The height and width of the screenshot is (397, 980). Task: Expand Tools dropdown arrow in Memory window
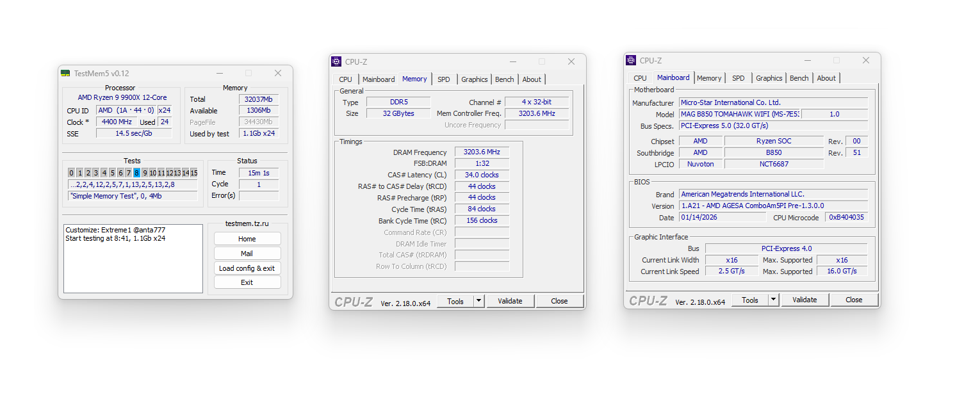point(478,301)
